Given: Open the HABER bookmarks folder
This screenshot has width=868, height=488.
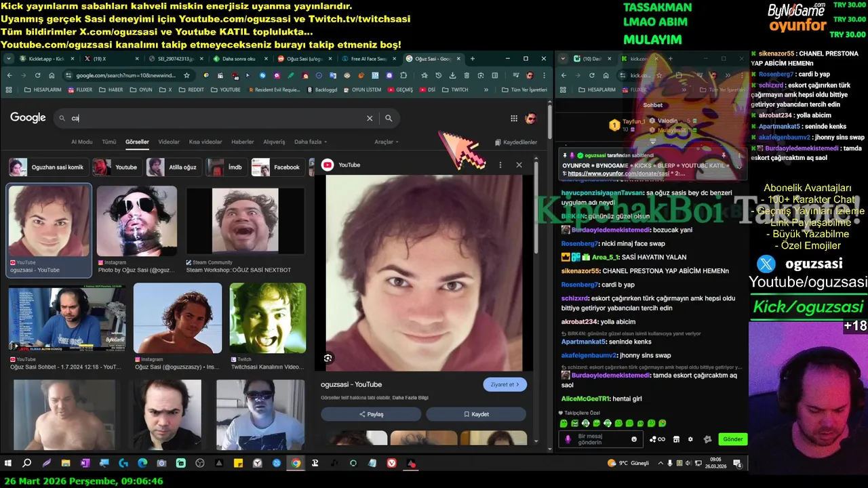Looking at the screenshot, I should pos(112,89).
